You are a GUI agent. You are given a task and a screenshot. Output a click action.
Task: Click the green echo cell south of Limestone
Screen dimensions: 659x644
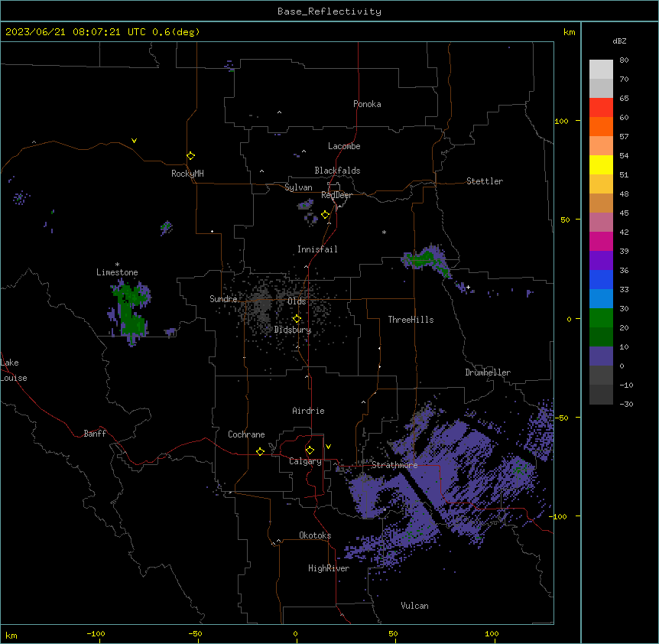coord(131,312)
